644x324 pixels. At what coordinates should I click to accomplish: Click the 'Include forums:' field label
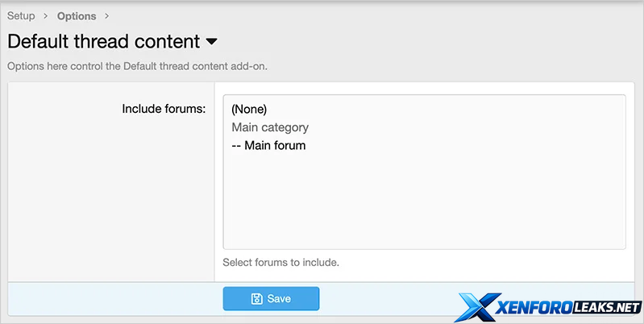point(164,109)
